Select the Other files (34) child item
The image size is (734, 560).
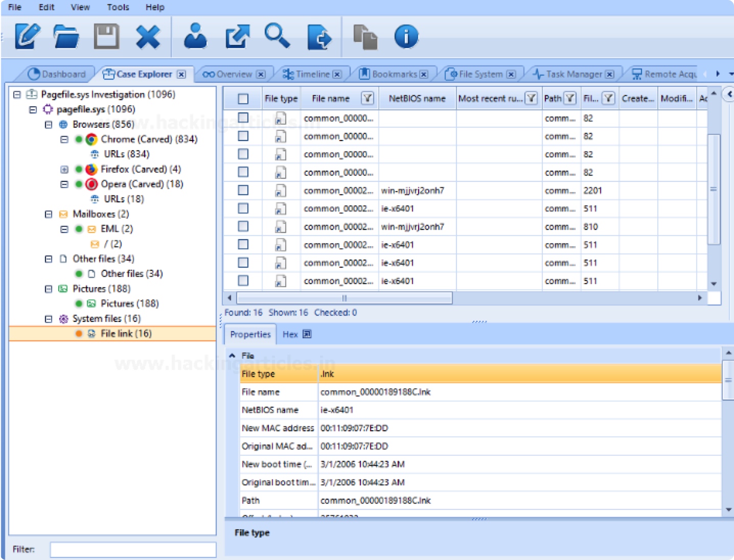[x=132, y=274]
